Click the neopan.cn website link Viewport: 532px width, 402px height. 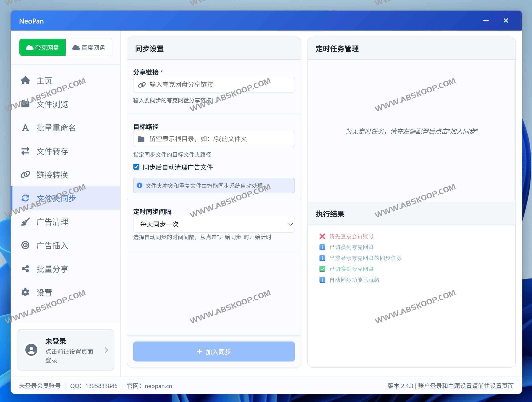point(158,386)
